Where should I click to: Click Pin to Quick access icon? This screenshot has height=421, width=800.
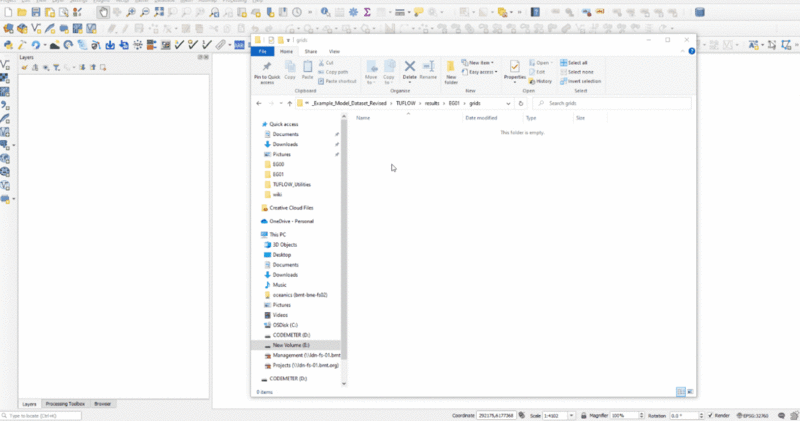click(267, 67)
